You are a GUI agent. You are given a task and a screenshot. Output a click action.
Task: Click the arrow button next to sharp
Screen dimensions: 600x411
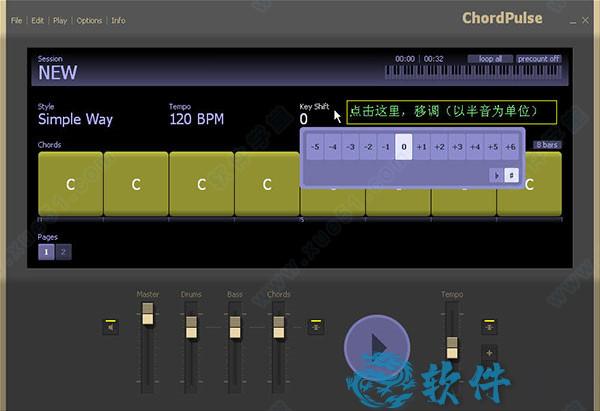[x=495, y=174]
